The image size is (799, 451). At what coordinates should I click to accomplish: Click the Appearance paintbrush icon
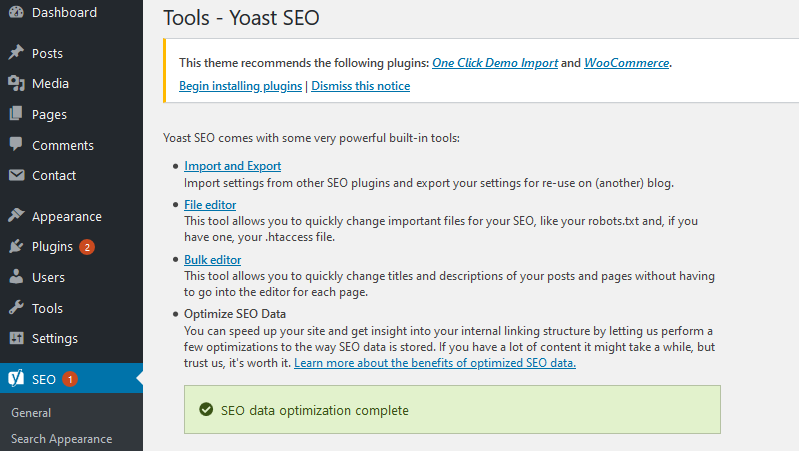(x=16, y=216)
